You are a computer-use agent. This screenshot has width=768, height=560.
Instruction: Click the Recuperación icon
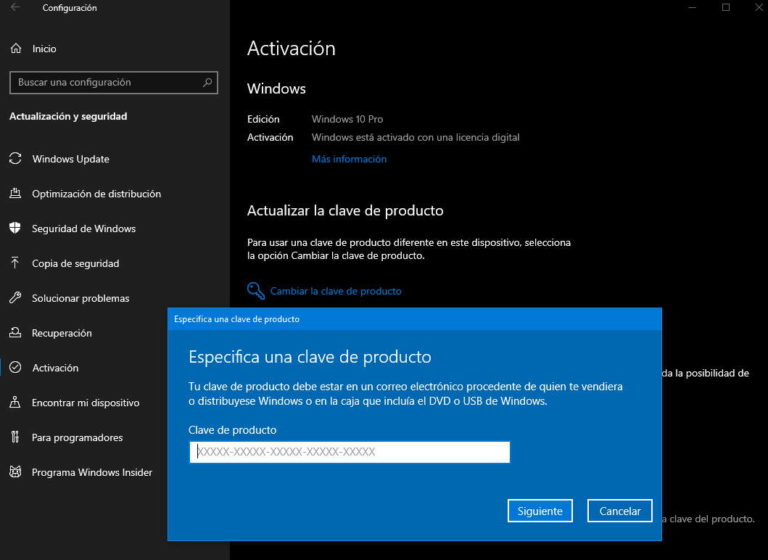(15, 332)
